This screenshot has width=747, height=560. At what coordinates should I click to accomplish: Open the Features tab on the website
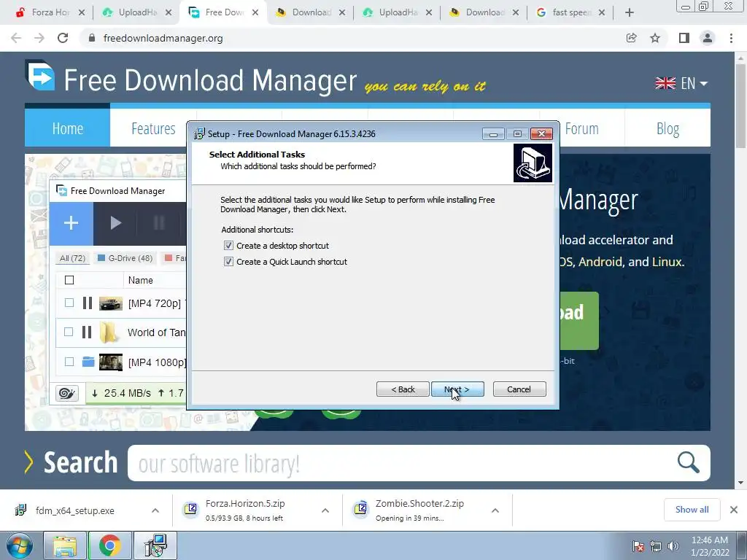click(x=153, y=128)
